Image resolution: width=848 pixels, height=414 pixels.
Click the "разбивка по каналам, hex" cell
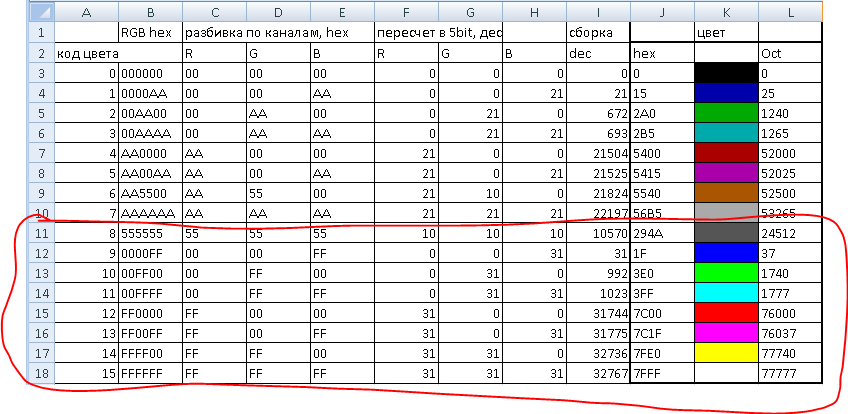point(277,32)
